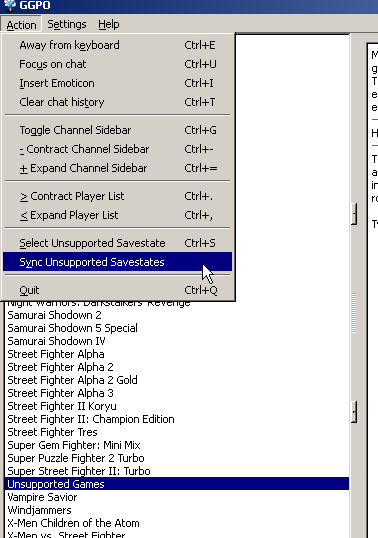
Task: Select Expand Channel Sidebar entry
Action: (118, 168)
